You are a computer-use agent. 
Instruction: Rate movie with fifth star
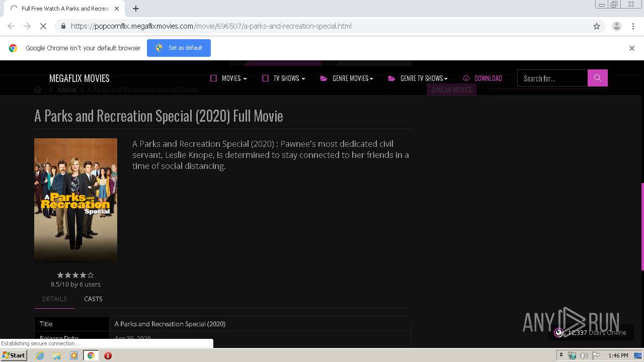[91, 275]
